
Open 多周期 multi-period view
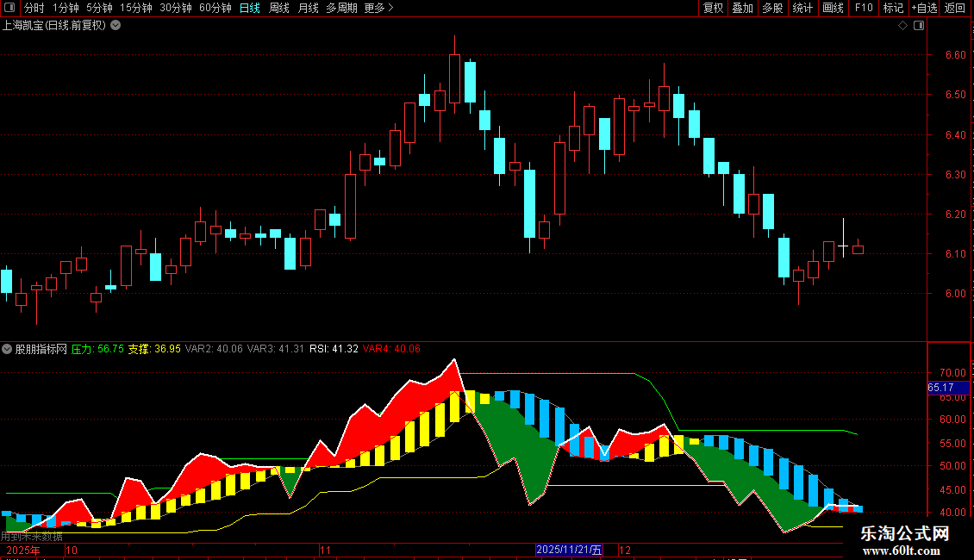[341, 8]
